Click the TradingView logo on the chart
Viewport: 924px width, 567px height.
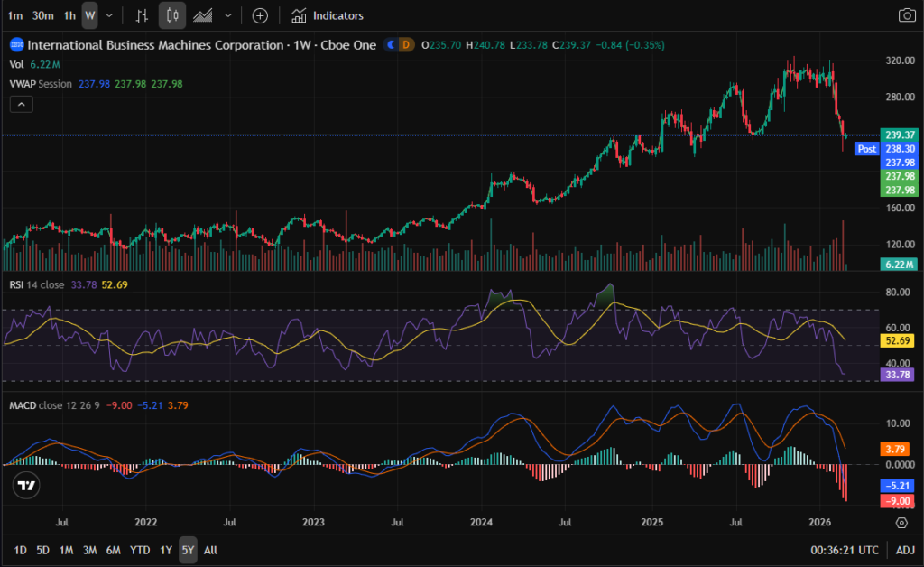[27, 485]
